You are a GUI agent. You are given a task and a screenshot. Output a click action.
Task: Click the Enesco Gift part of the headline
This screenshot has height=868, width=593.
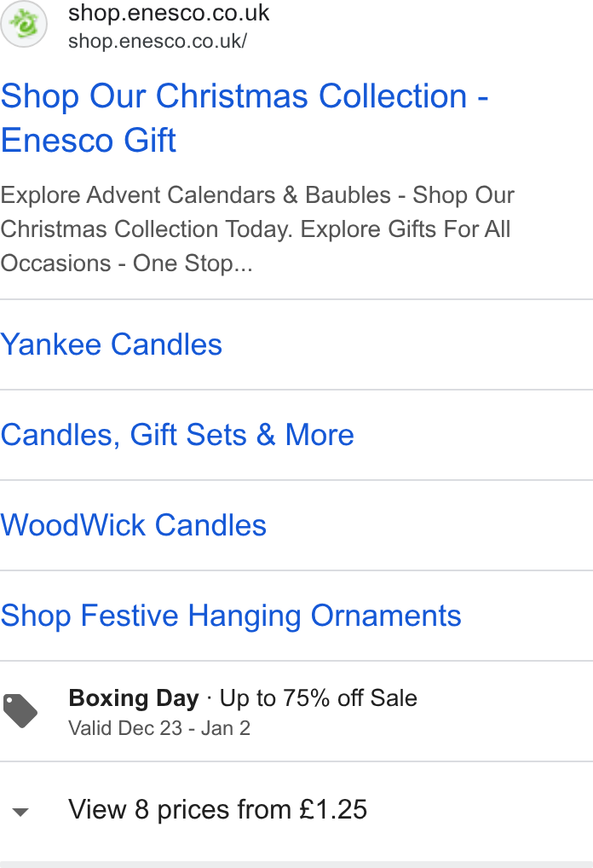click(x=89, y=140)
